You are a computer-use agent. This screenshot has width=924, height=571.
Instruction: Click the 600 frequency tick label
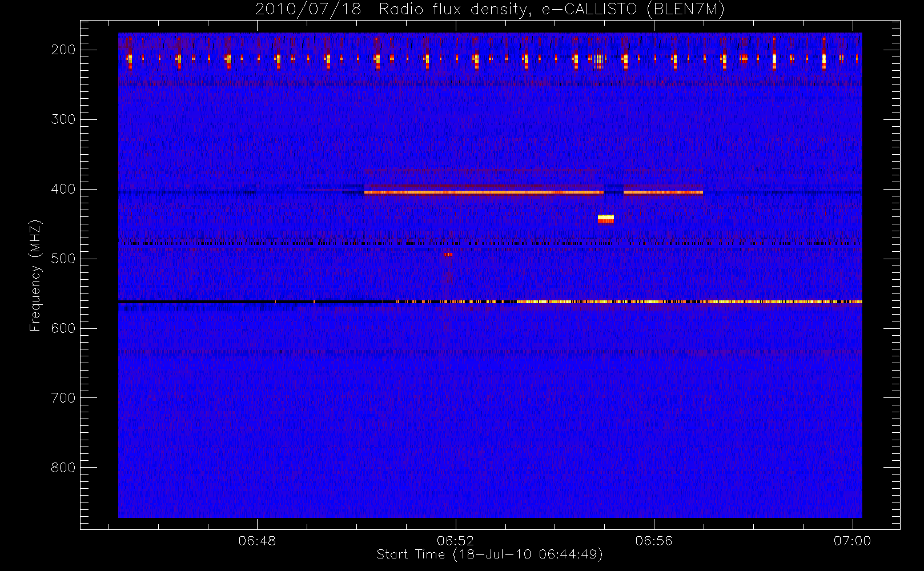[x=63, y=328]
